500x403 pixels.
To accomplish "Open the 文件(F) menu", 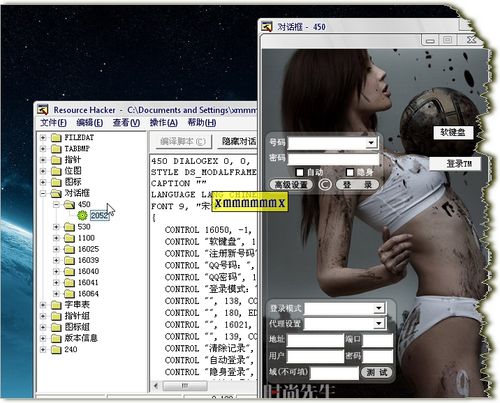I will click(x=53, y=123).
